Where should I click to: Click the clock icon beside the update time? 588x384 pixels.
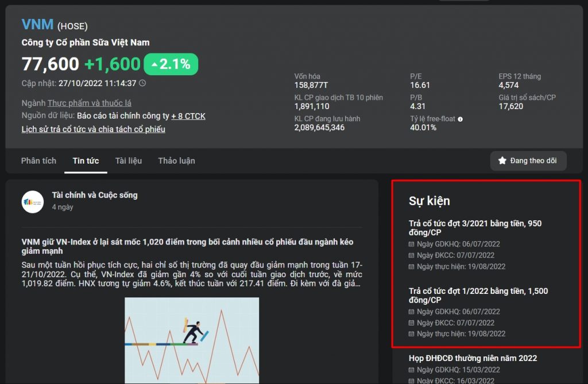(142, 83)
